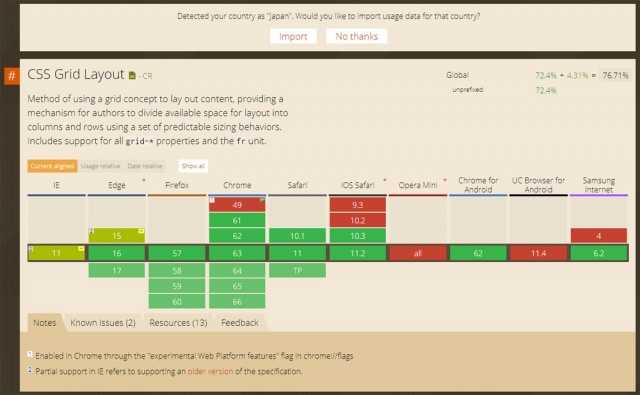The image size is (640, 395).
Task: Click the Chrome column header
Action: [237, 185]
